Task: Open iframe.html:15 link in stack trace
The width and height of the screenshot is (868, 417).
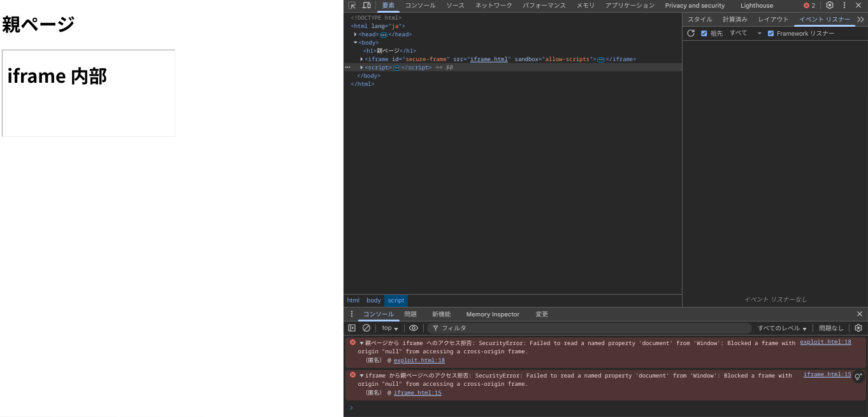Action: click(x=417, y=393)
